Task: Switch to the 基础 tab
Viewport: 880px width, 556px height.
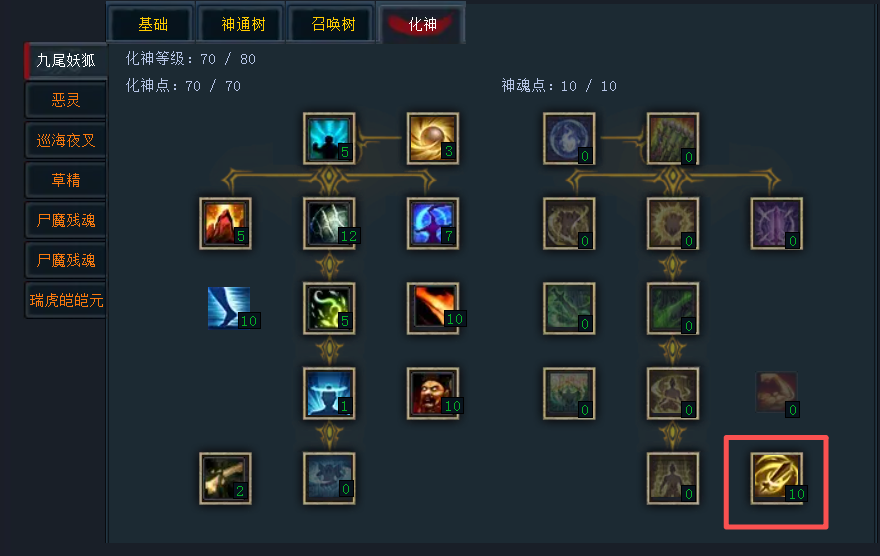Action: point(153,24)
